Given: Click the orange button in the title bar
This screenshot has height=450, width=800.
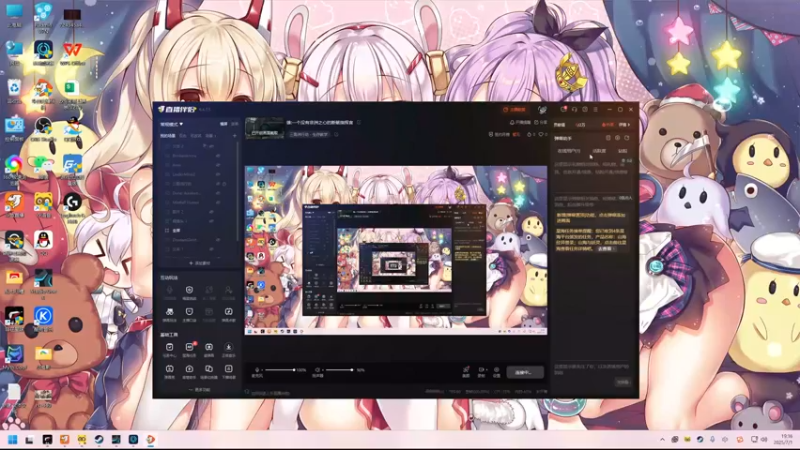Looking at the screenshot, I should point(514,110).
